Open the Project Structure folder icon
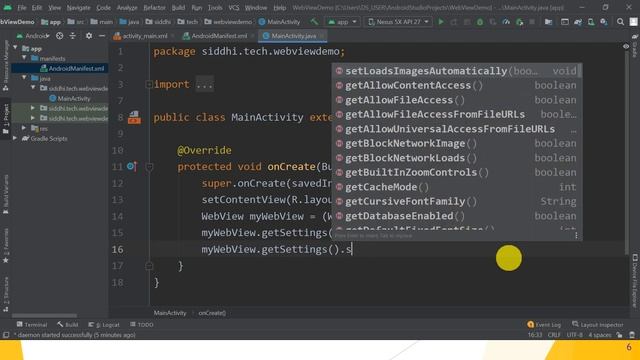Viewport: 640px width, 360px height. 549,22
